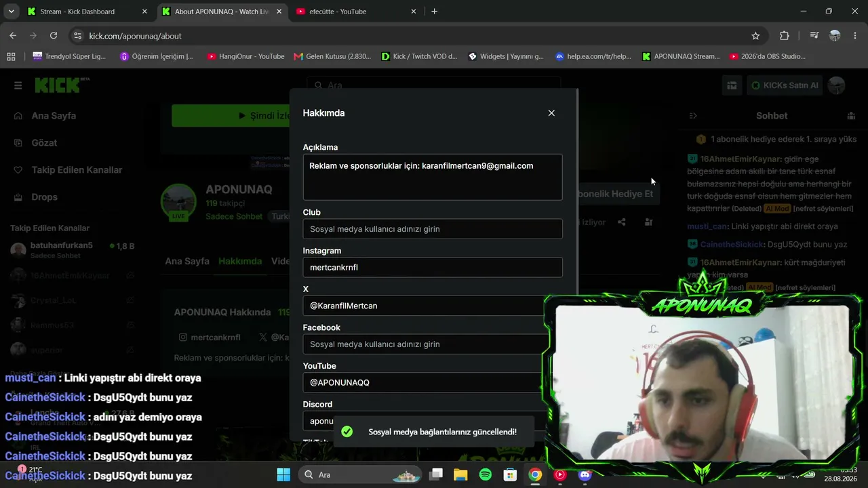
Task: Click the KICKs Satın Al button
Action: tap(785, 85)
